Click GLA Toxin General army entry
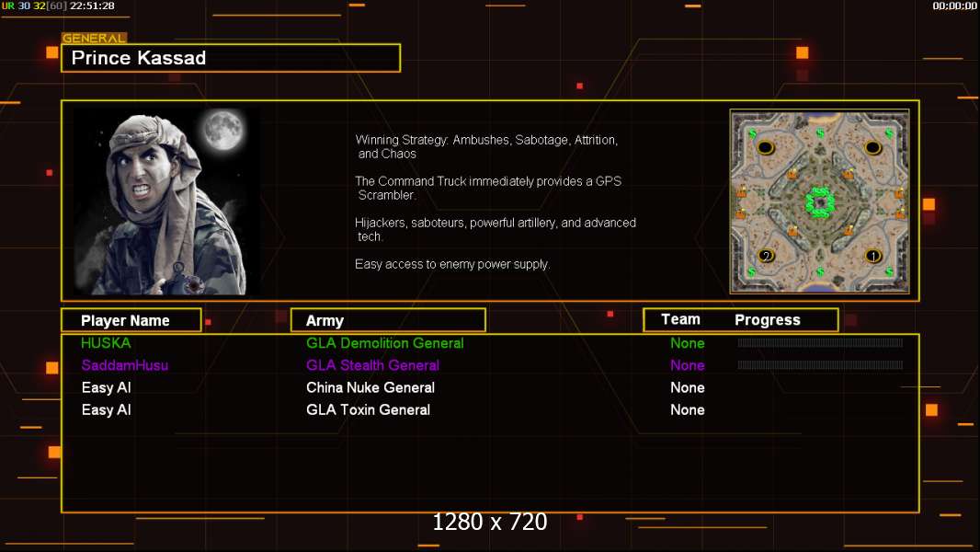This screenshot has width=980, height=552. pyautogui.click(x=368, y=410)
